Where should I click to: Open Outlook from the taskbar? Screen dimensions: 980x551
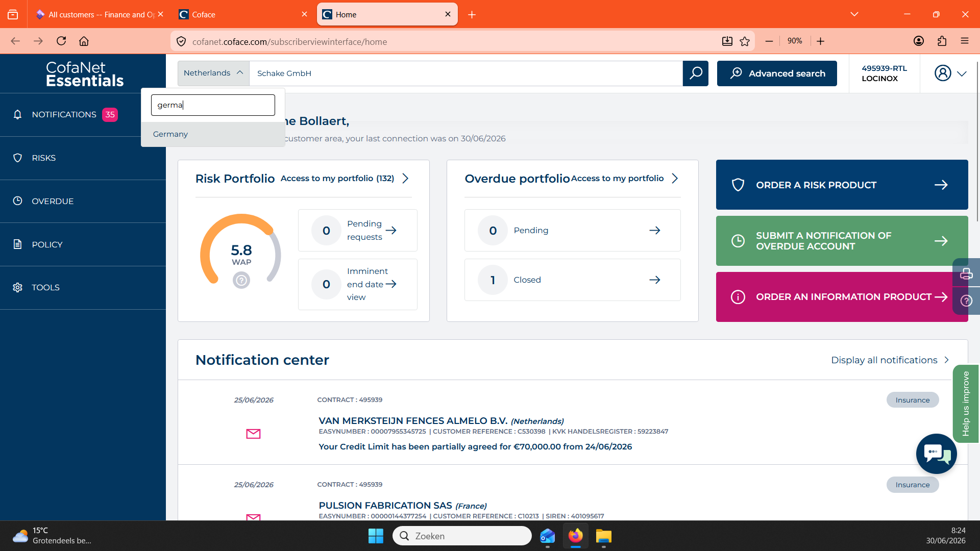(548, 536)
